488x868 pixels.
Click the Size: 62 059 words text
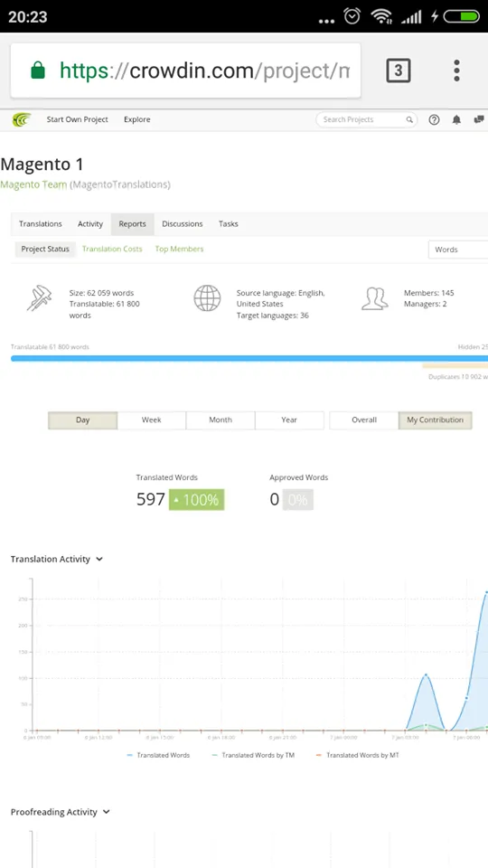101,293
